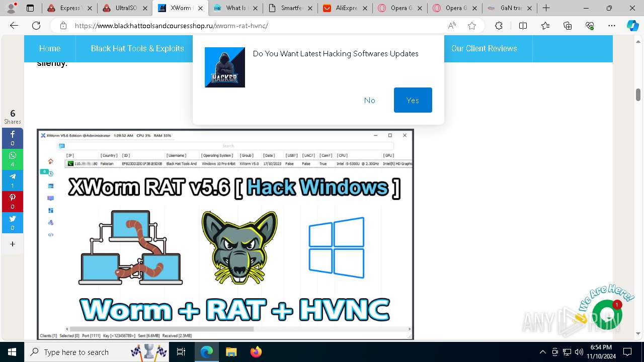This screenshot has height=362, width=644.
Task: Open split screen view
Action: point(523,26)
